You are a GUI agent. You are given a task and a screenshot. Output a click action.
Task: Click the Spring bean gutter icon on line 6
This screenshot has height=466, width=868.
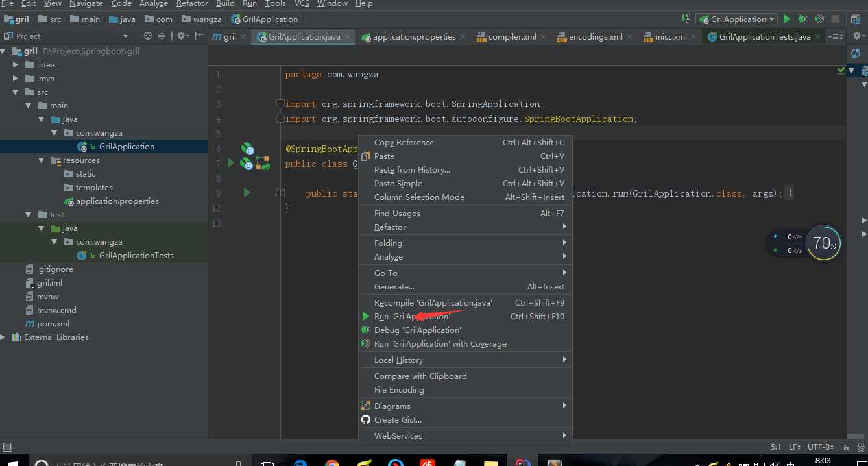[x=247, y=149]
